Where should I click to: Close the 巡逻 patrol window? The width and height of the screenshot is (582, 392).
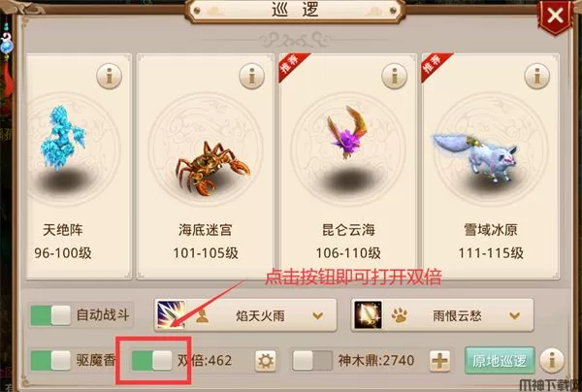555,16
